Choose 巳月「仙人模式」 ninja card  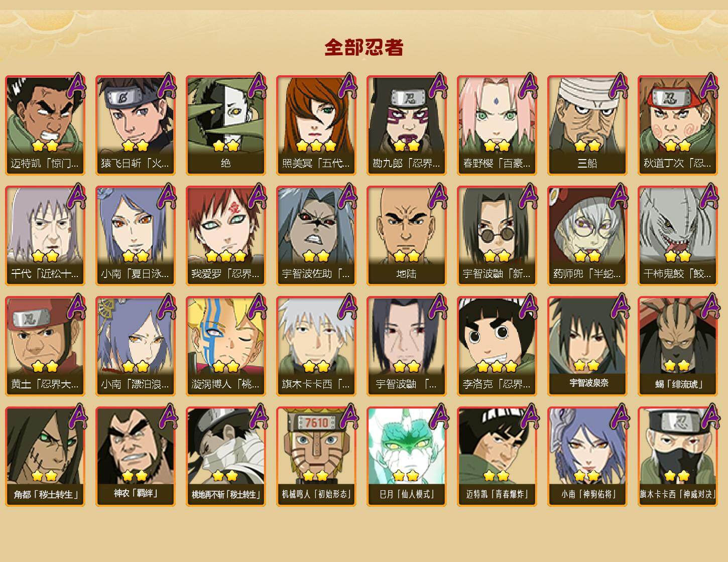point(406,457)
